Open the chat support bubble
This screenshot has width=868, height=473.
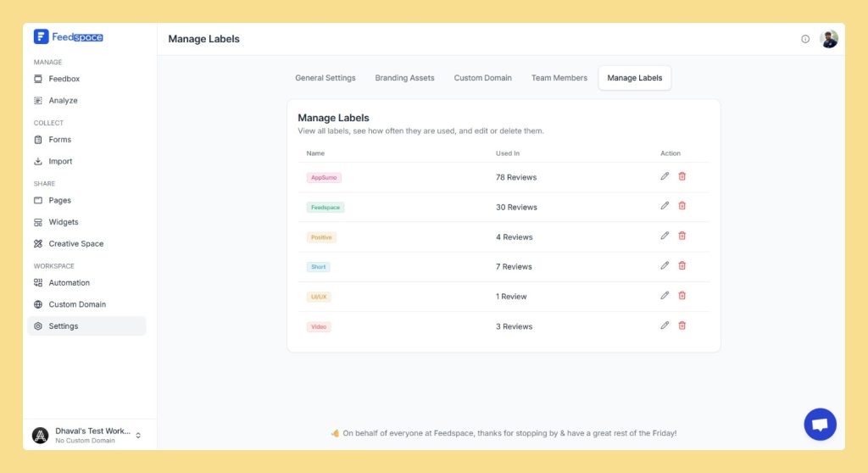[820, 425]
